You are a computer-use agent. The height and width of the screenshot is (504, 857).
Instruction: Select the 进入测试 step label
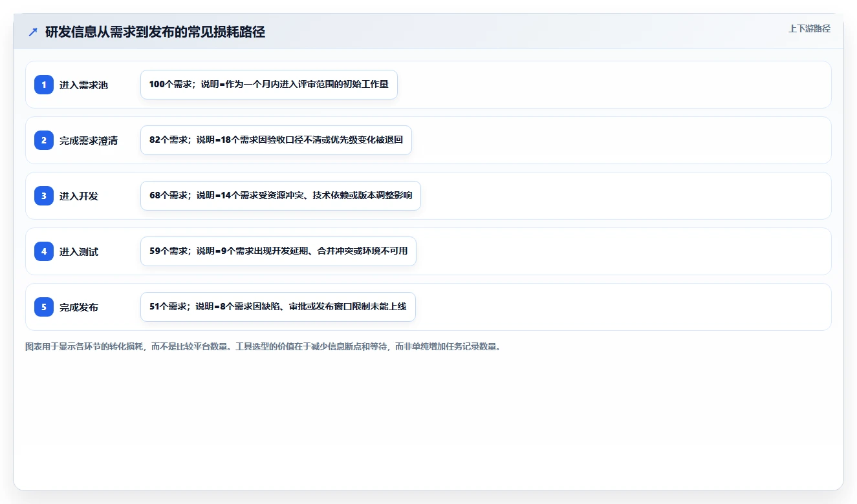(79, 252)
